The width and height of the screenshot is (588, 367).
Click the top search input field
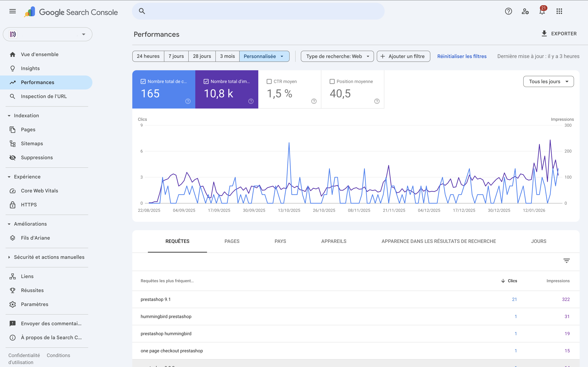(x=258, y=11)
